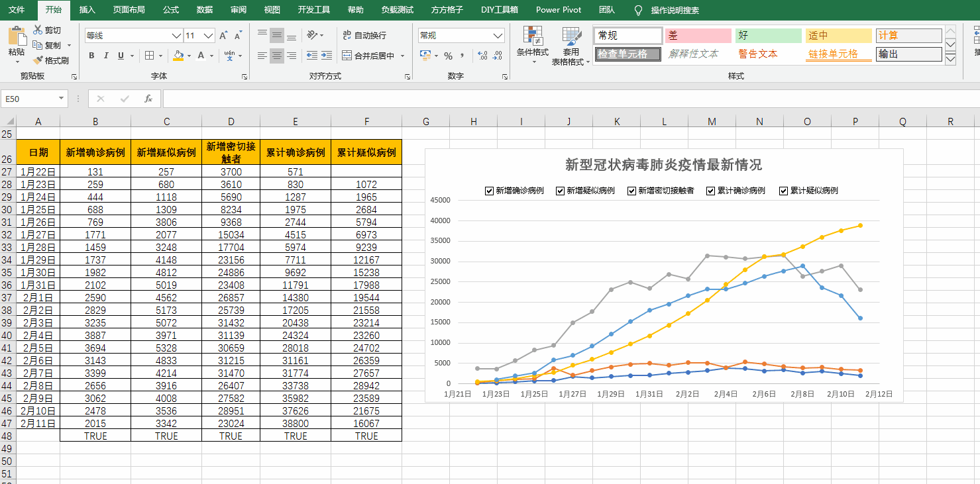Image resolution: width=980 pixels, height=484 pixels.
Task: Switch to the Power Pivot tab
Action: (x=559, y=10)
